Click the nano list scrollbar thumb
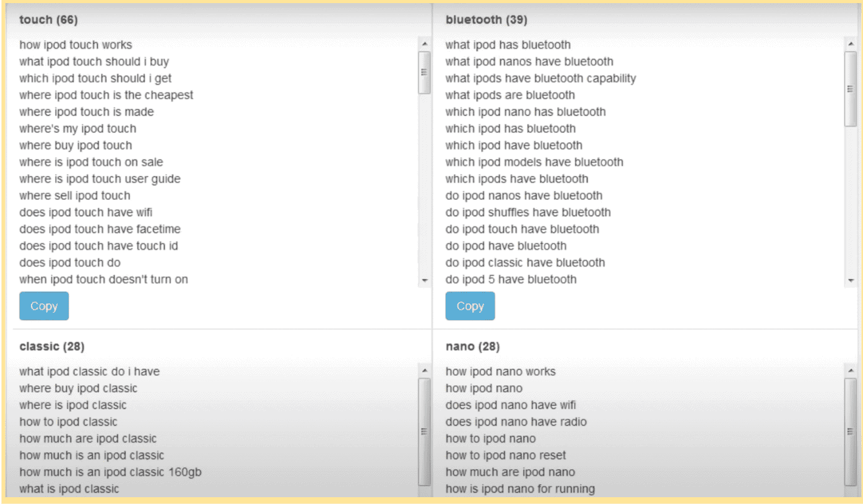863x504 pixels. (x=851, y=432)
